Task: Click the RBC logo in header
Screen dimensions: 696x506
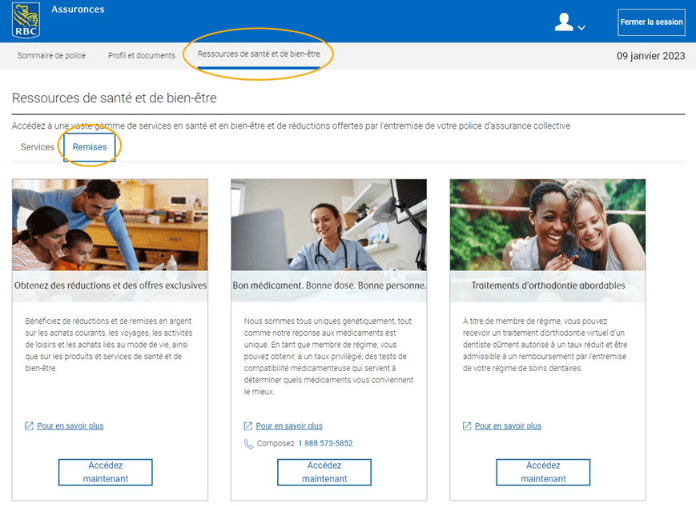Action: 26,20
